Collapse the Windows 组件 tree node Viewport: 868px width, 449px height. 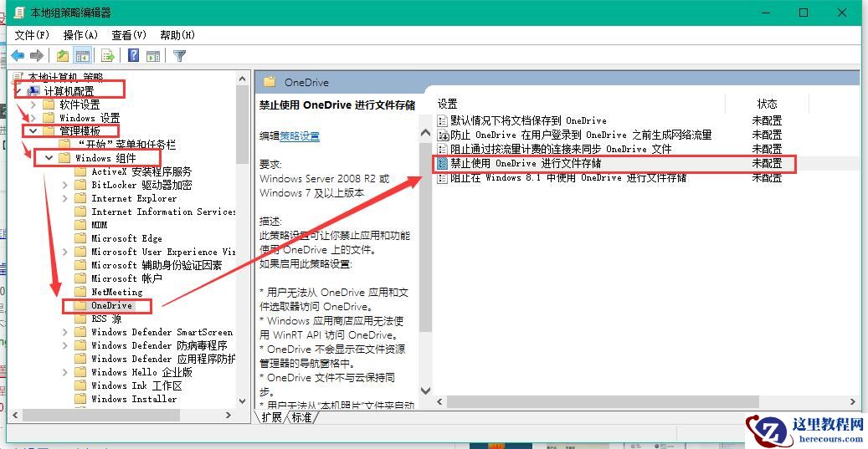click(49, 158)
